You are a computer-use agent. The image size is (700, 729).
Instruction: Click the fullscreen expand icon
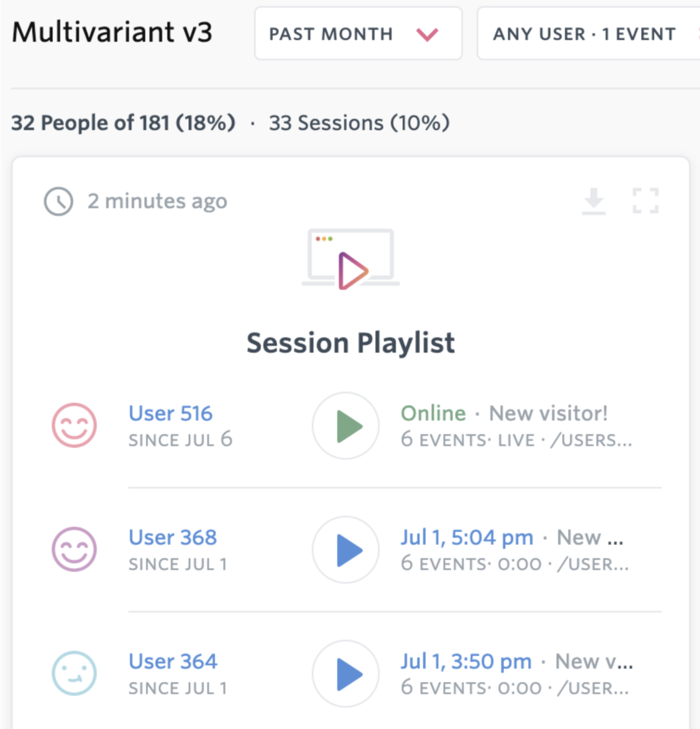tap(645, 201)
